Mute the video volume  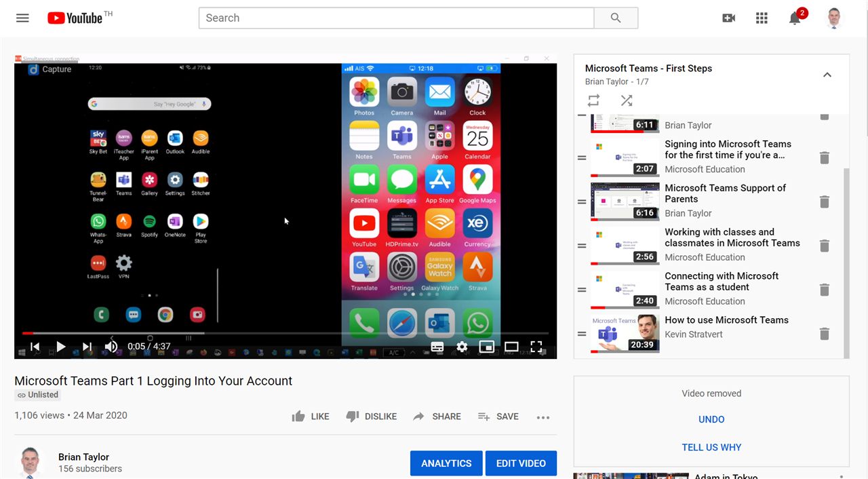111,347
